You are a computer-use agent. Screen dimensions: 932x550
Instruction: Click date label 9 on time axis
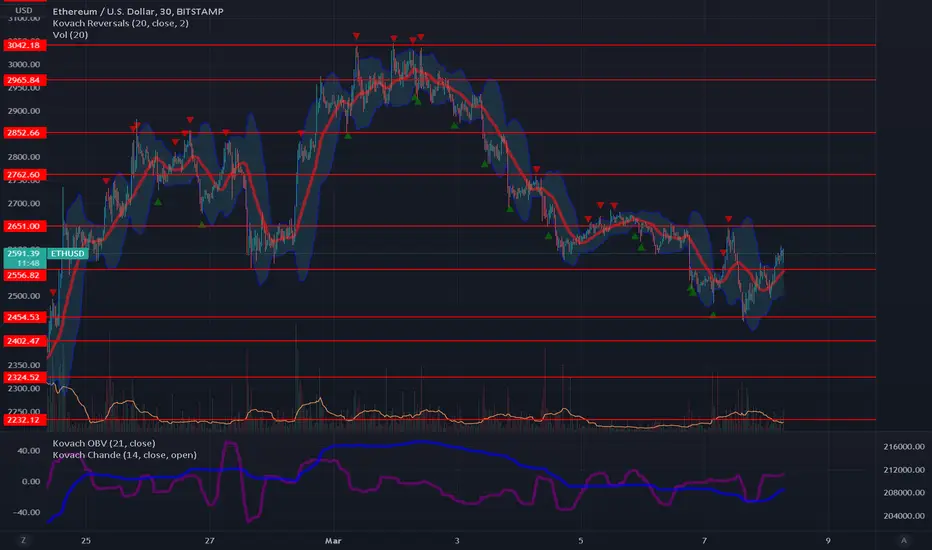click(x=828, y=541)
